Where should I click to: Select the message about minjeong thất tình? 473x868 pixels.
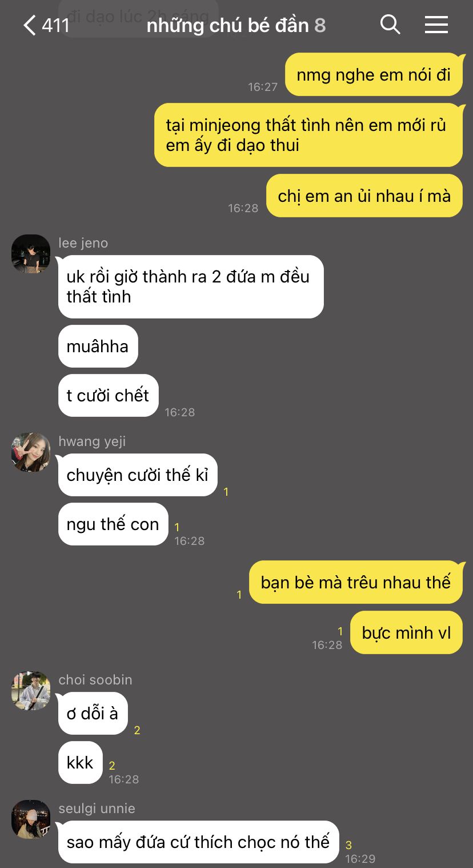click(308, 135)
